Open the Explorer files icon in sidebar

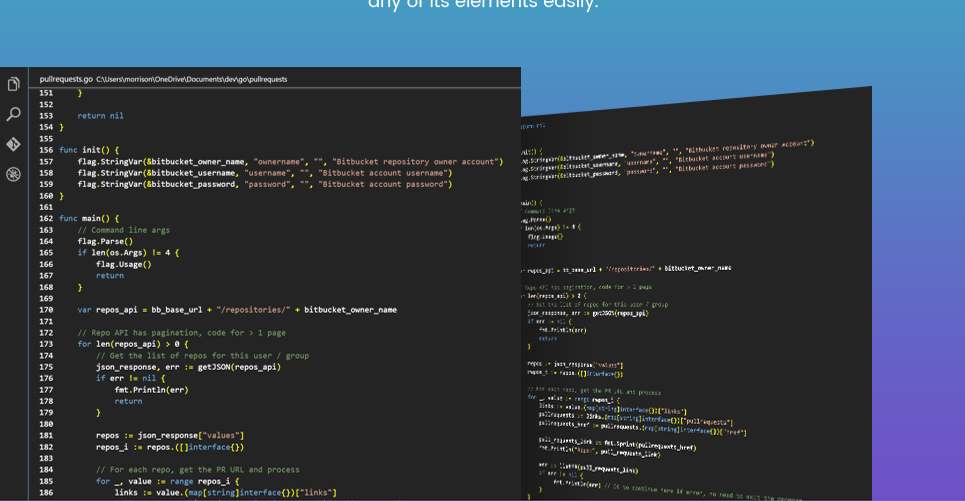[14, 84]
